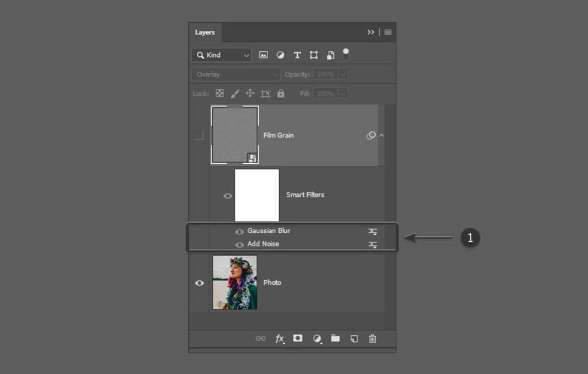The width and height of the screenshot is (588, 374).
Task: Lock position move icon
Action: coord(250,93)
